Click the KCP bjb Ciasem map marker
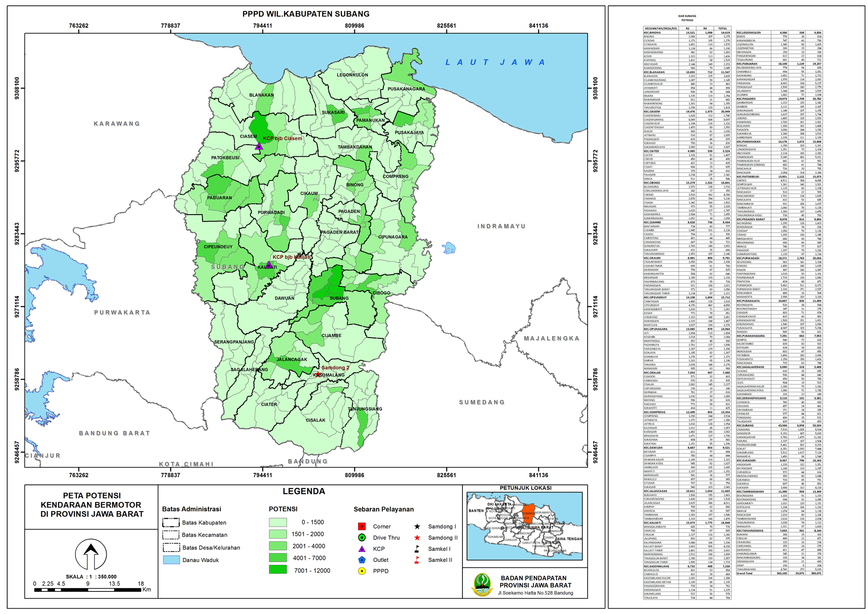The height and width of the screenshot is (614, 868). [x=259, y=146]
